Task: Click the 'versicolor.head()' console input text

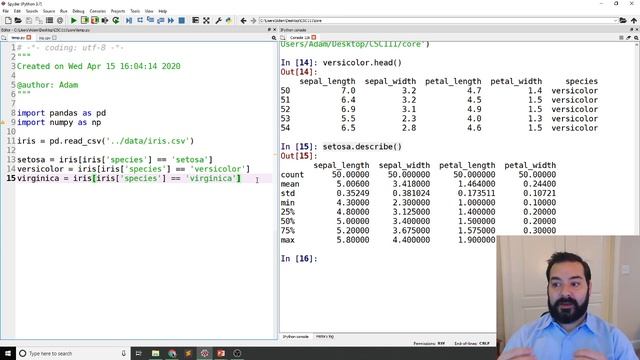Action: (x=362, y=63)
